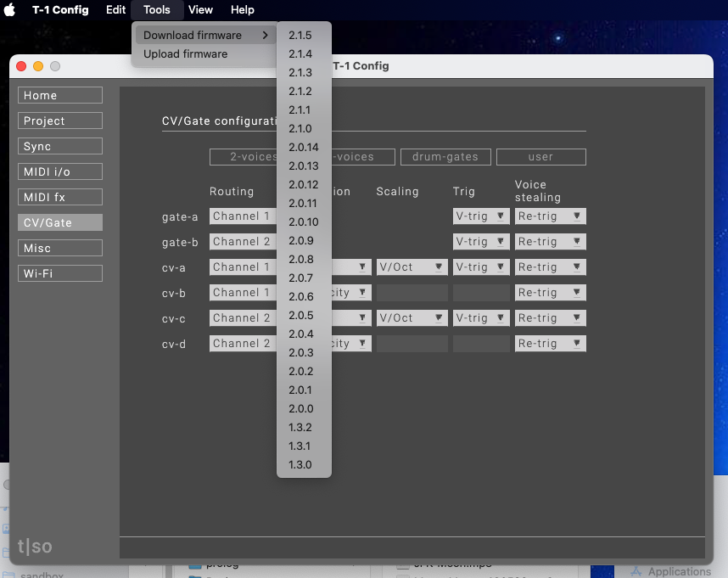Screen dimensions: 728x578
Task: Select firmware version 2.0.5
Action: 304,315
